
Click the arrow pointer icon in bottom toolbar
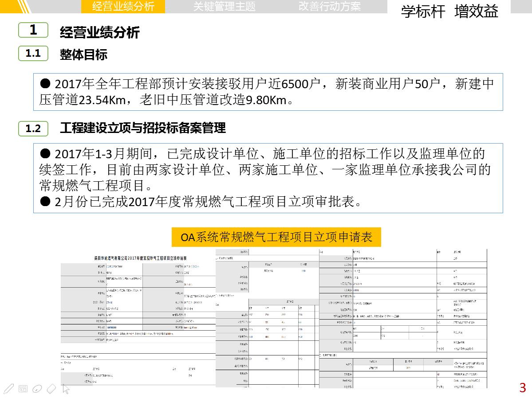click(x=66, y=389)
